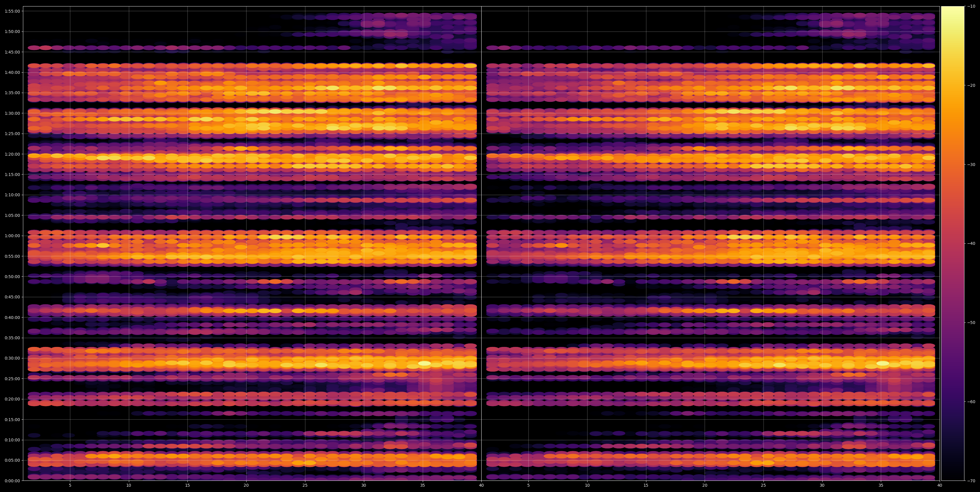Screen dimensions: 980x492
Task: Select x-axis label 30 under left panel
Action: [364, 486]
